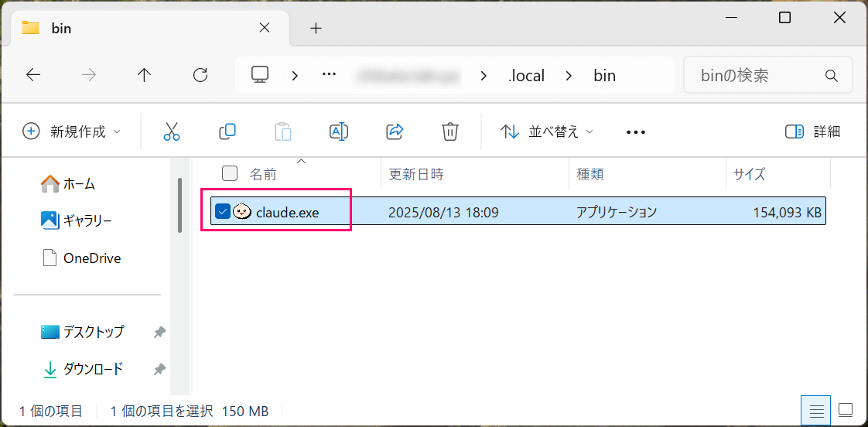Refresh the bin folder view
Viewport: 868px width, 427px height.
pyautogui.click(x=200, y=75)
